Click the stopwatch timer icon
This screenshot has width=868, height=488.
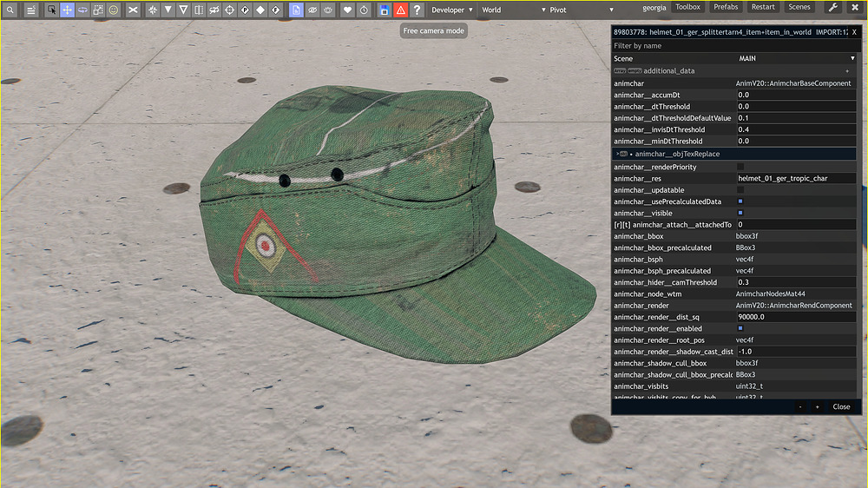(364, 10)
